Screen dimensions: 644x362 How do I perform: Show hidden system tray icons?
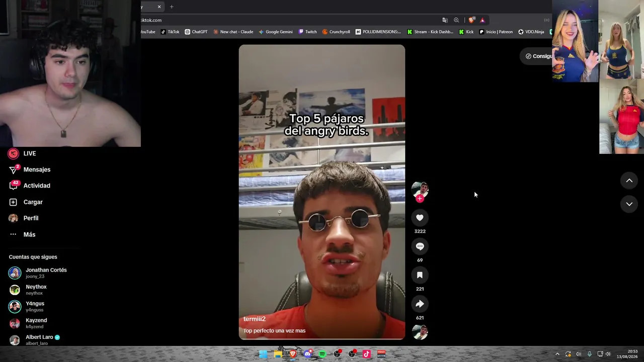pos(557,354)
